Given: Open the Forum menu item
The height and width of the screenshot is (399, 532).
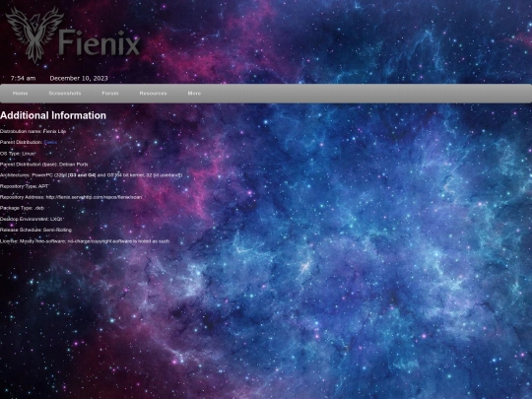Looking at the screenshot, I should tap(110, 94).
